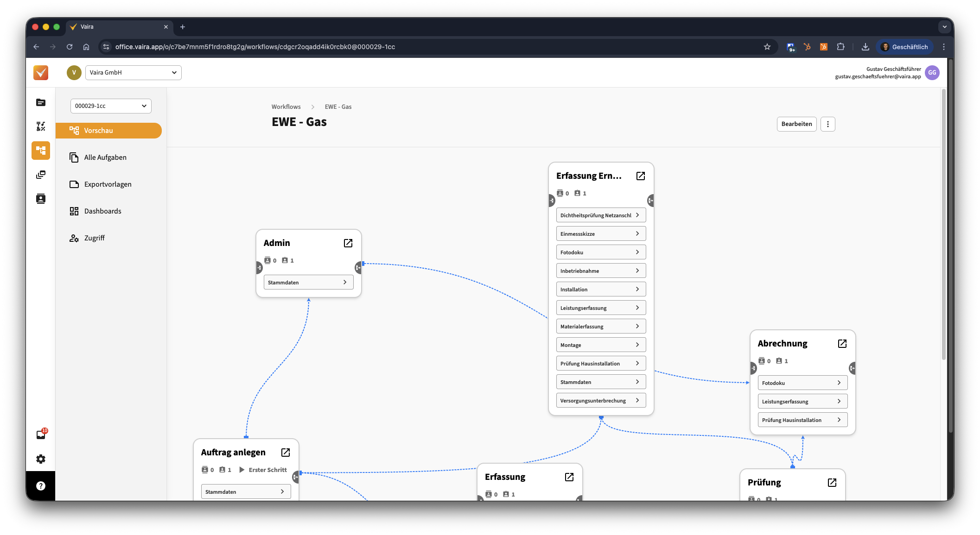Screen dimensions: 980x535
Task: Click the workflows icon in left rail
Action: point(41,151)
